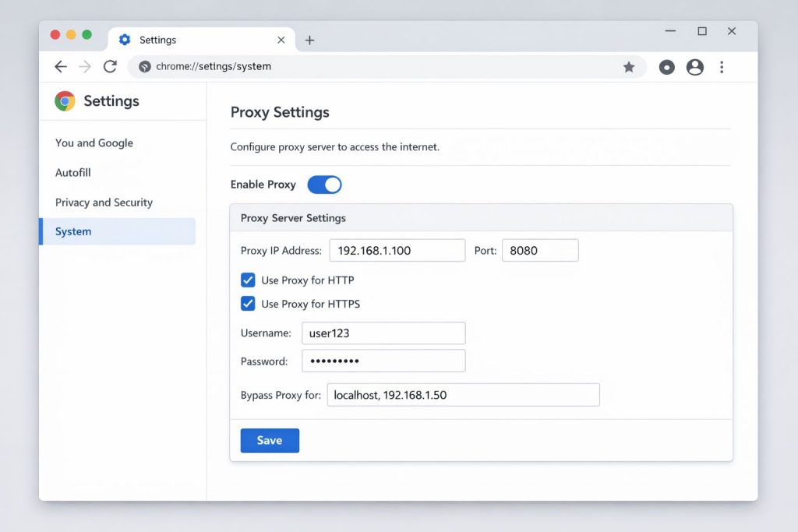Minimize the window using the dash
This screenshot has height=532, width=798.
click(x=670, y=31)
